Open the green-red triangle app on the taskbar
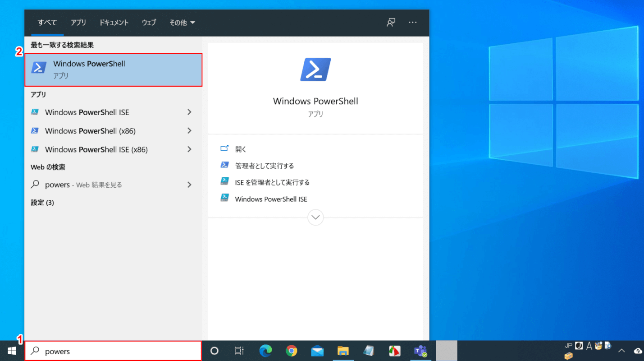The height and width of the screenshot is (361, 644). (395, 351)
